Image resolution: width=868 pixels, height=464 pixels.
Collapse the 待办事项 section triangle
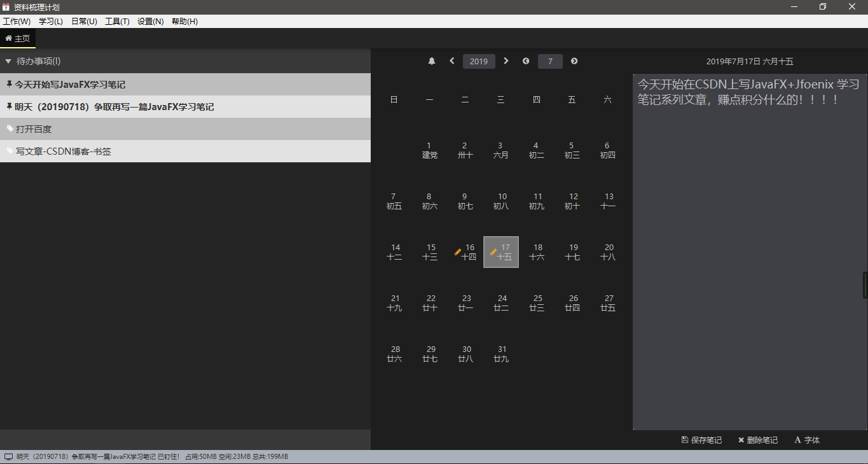(x=8, y=61)
